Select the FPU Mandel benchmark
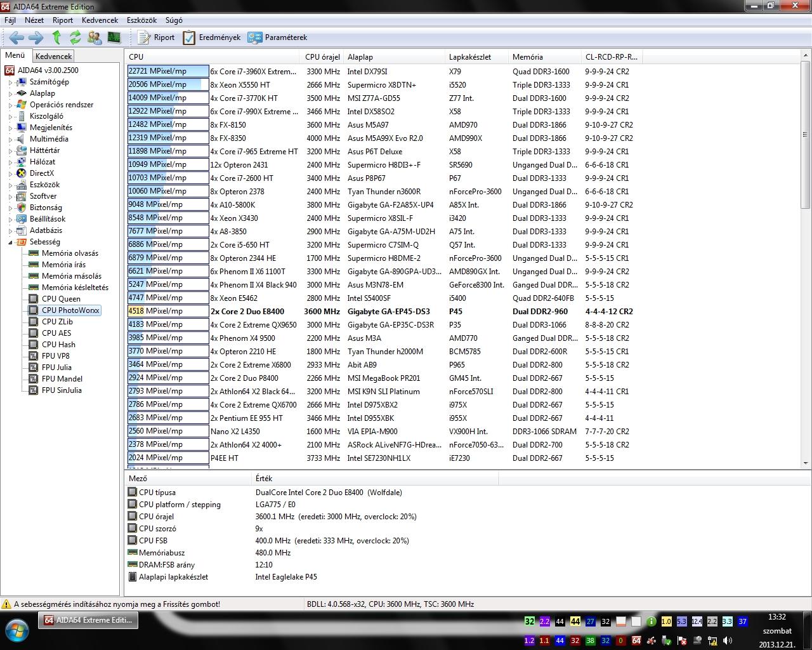The height and width of the screenshot is (650, 812). (62, 379)
